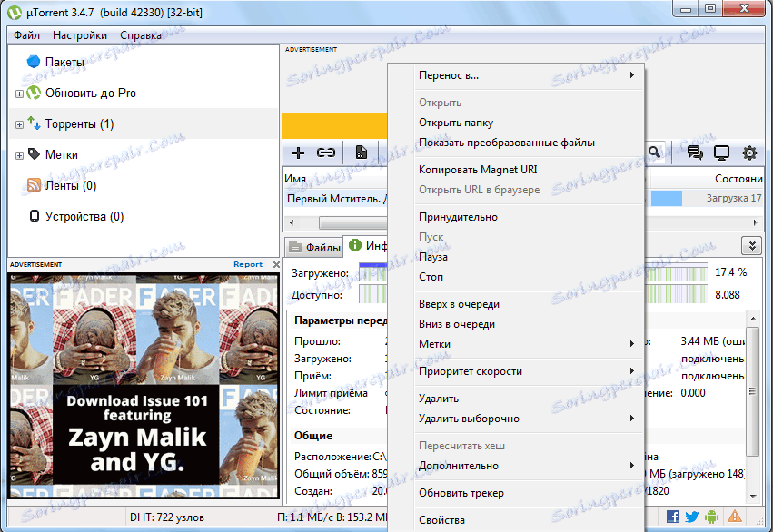The width and height of the screenshot is (773, 532).
Task: Choose Показать преобразованные файлы
Action: [528, 143]
